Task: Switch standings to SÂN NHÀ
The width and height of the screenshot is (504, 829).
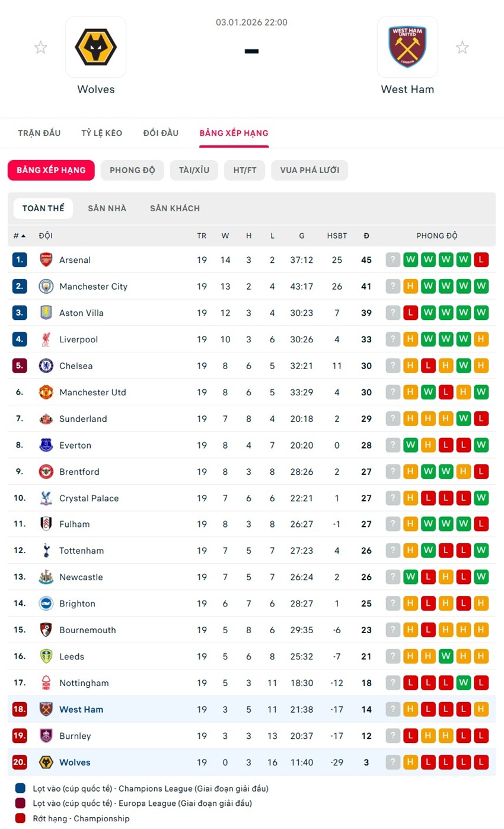Action: coord(107,208)
